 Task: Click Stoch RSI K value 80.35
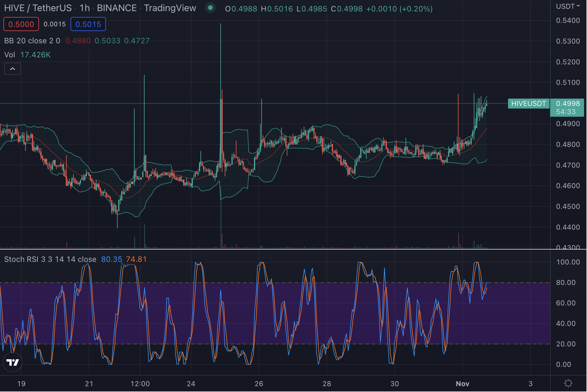coord(111,259)
